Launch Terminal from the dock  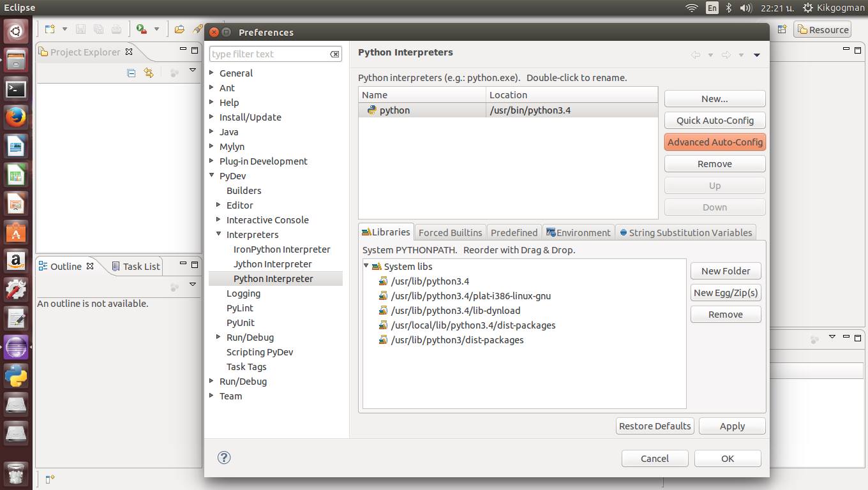click(x=16, y=89)
